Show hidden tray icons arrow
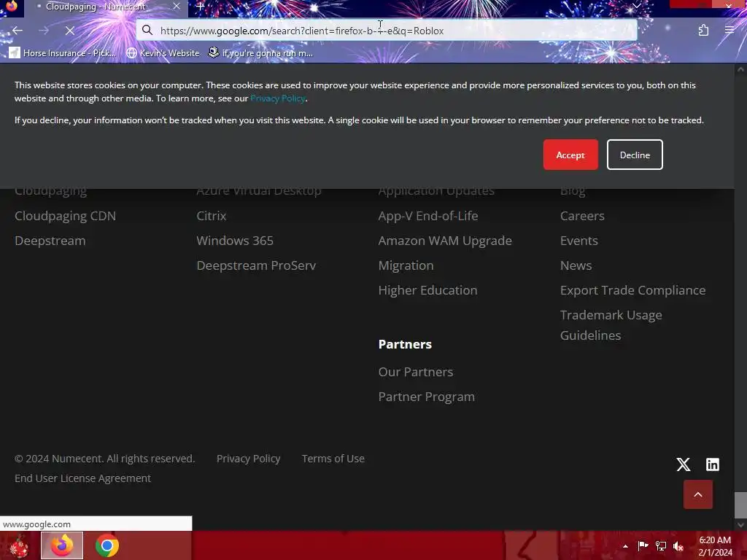Screen dimensions: 747x560 tap(625, 546)
